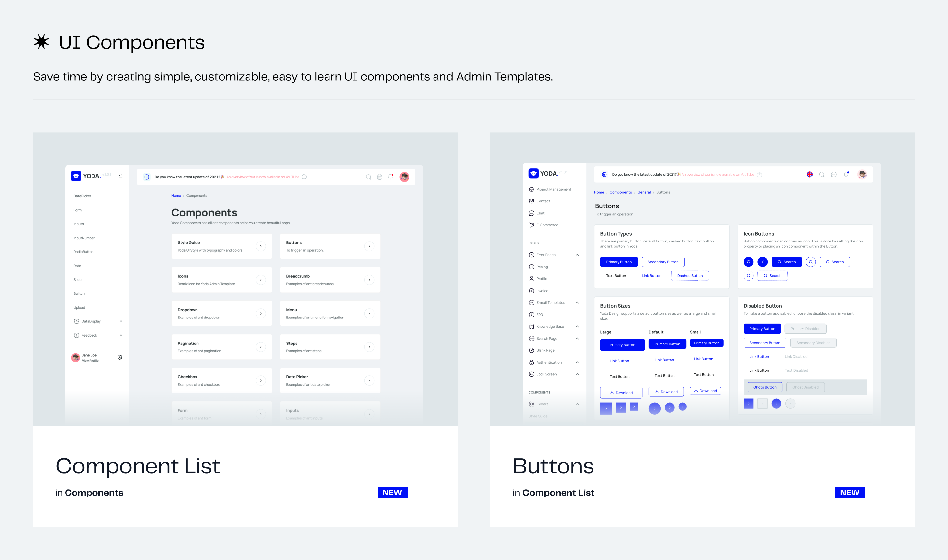
Task: Click Secondary Button under Disabled Button
Action: click(765, 343)
